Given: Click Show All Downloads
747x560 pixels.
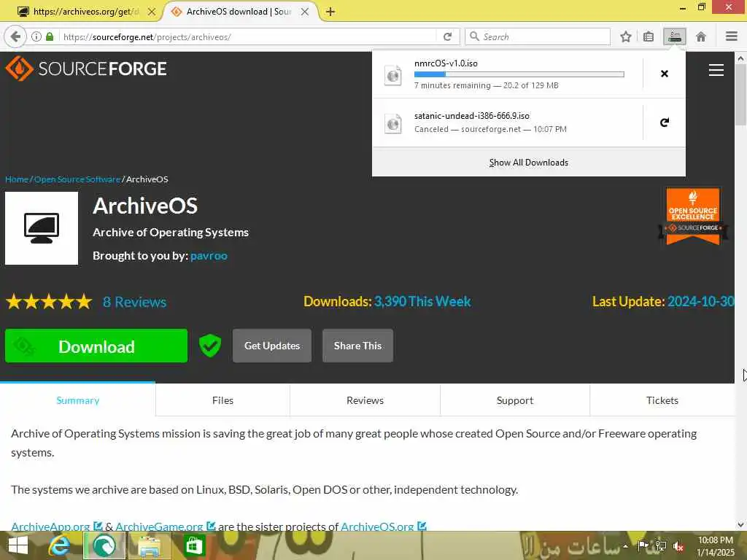Looking at the screenshot, I should click(529, 163).
